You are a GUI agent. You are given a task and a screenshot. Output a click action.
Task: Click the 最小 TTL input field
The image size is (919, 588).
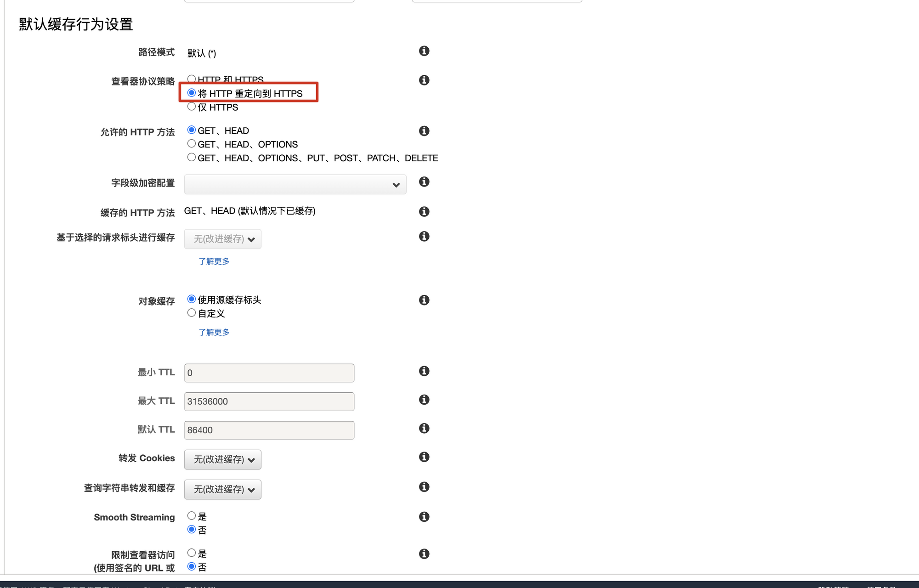(269, 373)
